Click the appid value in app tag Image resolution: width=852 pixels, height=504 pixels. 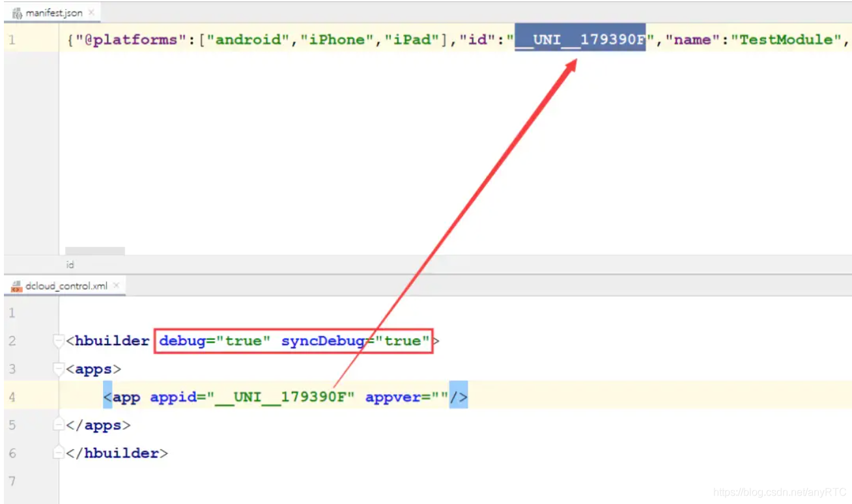click(281, 397)
